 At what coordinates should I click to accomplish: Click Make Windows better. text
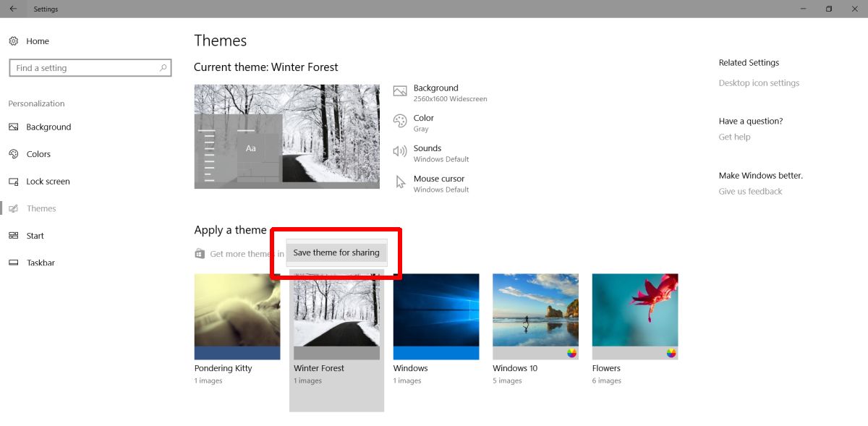coord(761,175)
